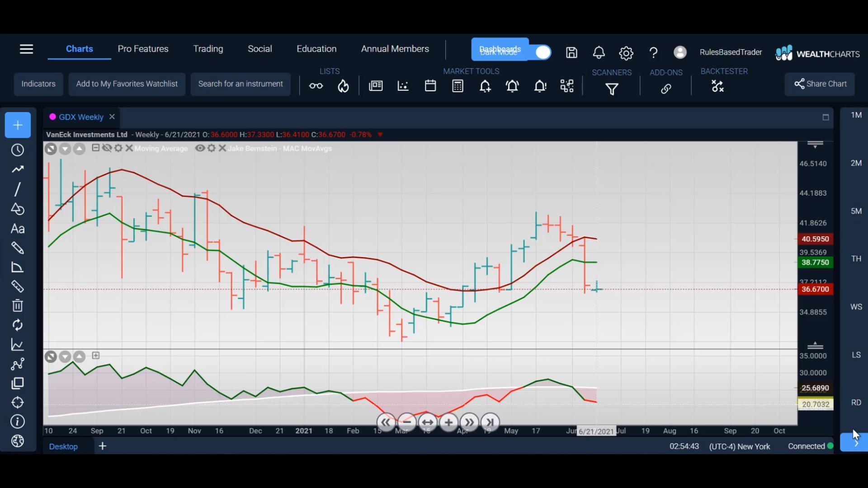
Task: Open the Education menu
Action: coord(316,49)
